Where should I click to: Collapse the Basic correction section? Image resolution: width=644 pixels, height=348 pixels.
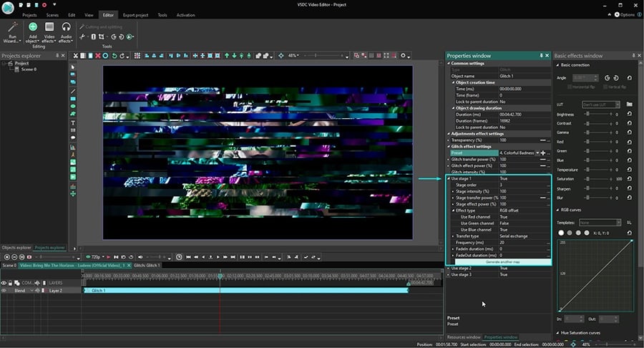click(557, 65)
